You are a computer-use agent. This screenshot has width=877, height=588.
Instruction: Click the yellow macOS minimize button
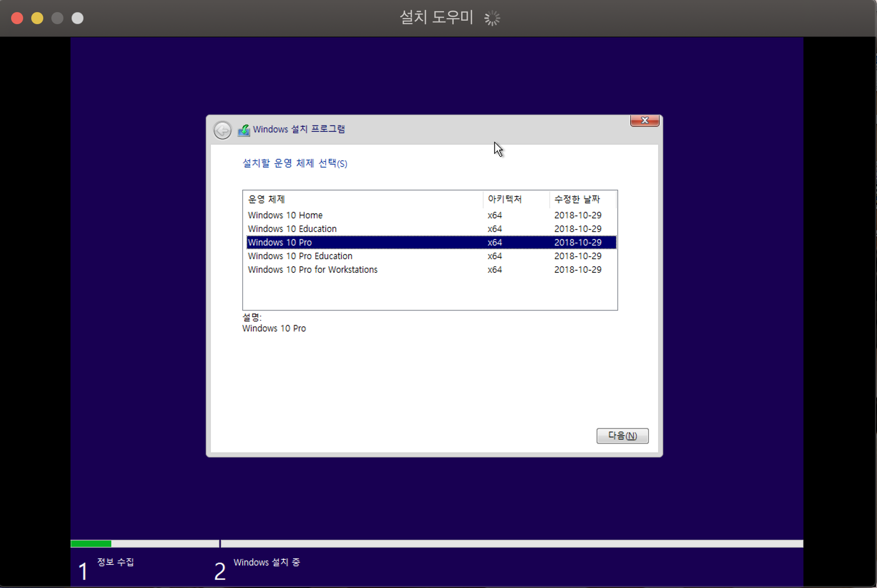(37, 18)
